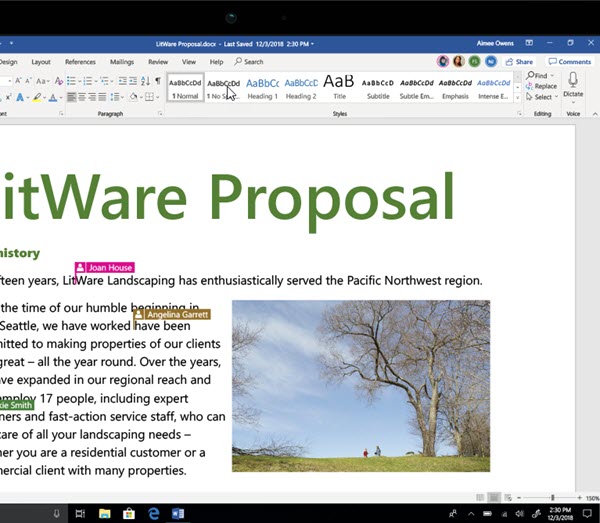
Task: Expand the Styles gallery more arrow
Action: (x=517, y=98)
